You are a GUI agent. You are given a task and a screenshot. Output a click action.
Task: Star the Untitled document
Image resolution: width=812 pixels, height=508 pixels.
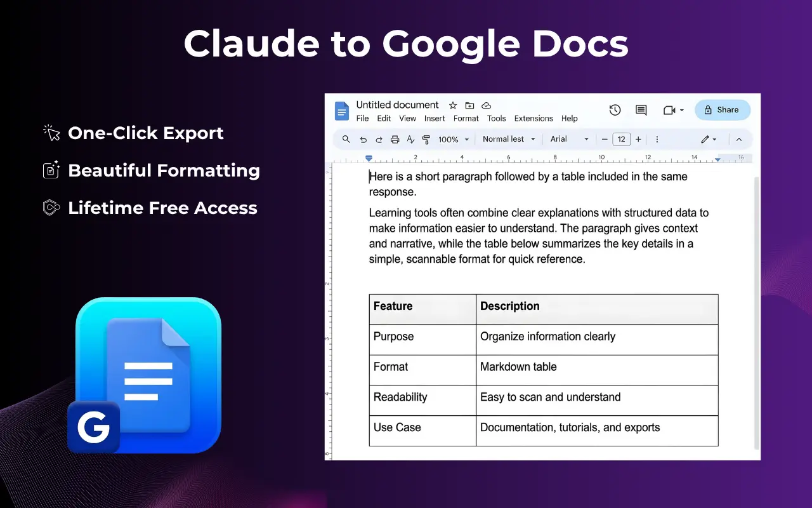pos(453,105)
